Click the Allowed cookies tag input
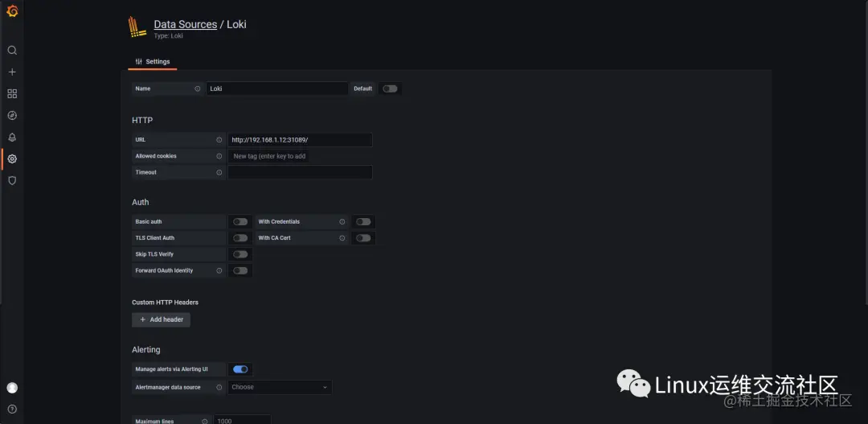868x424 pixels. pos(269,156)
